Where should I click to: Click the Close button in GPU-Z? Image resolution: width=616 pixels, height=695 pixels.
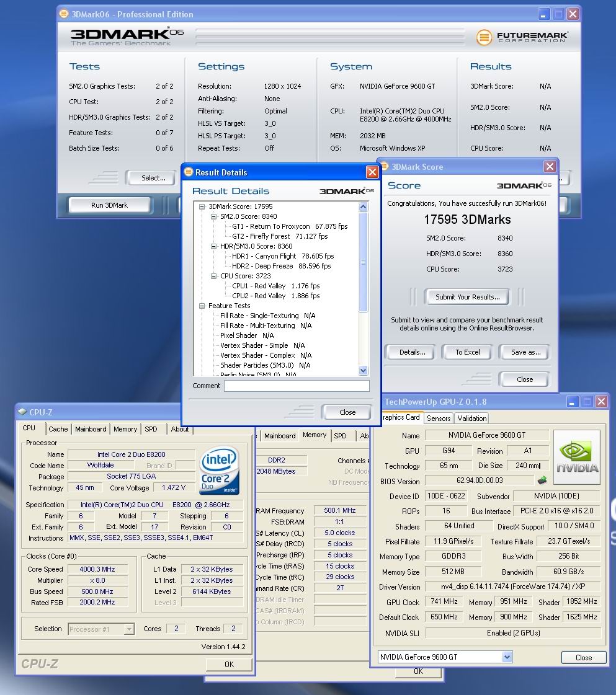[584, 657]
